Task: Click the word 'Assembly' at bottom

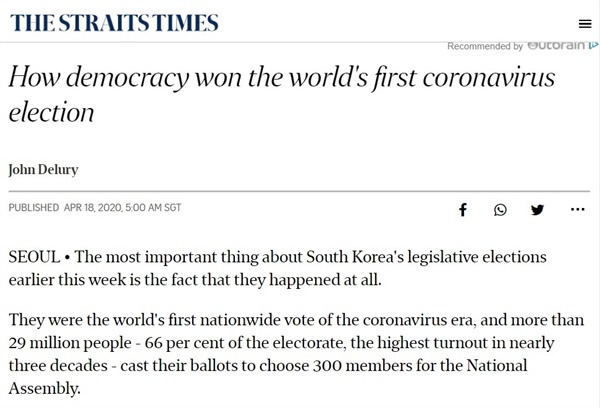Action: click(x=44, y=388)
